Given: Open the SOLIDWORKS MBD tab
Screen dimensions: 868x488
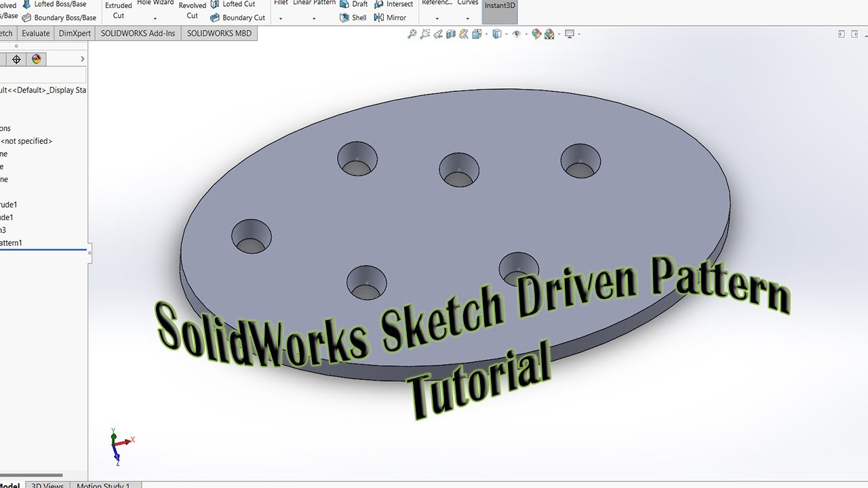Looking at the screenshot, I should pyautogui.click(x=219, y=33).
